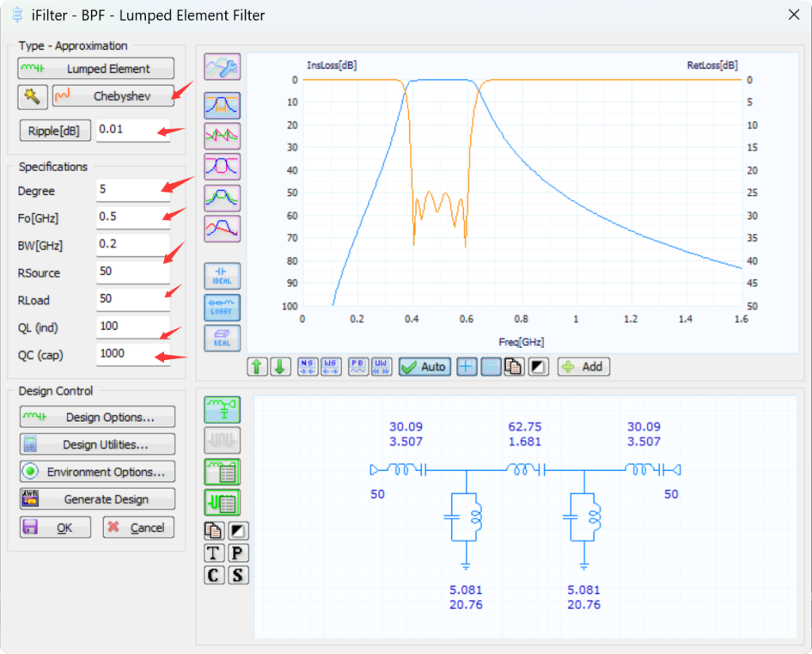Click the Freq[GHz] axis label

point(522,342)
